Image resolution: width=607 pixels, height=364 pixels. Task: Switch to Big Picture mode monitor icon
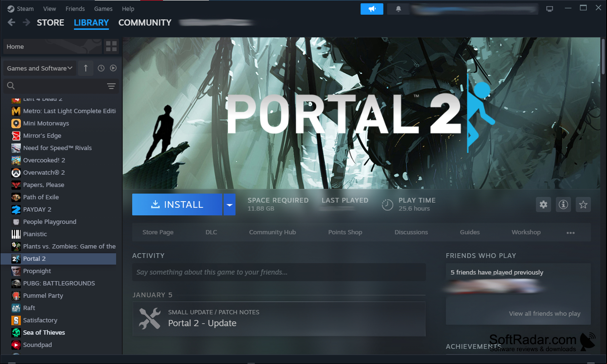pos(550,9)
